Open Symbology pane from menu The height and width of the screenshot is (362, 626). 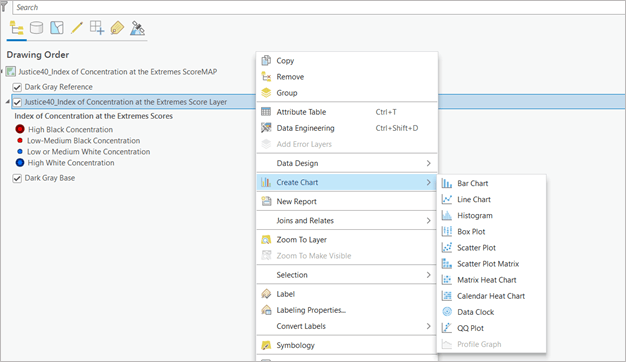point(347,345)
